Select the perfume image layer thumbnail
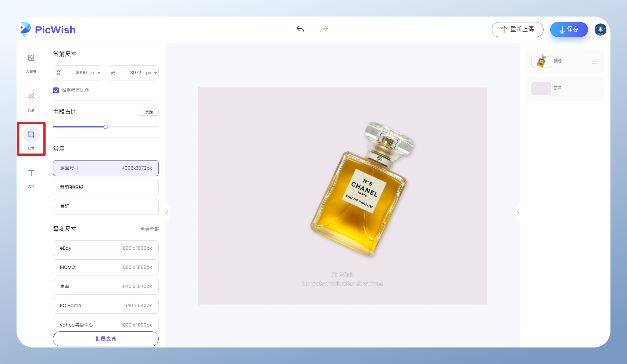627x364 pixels. (541, 61)
